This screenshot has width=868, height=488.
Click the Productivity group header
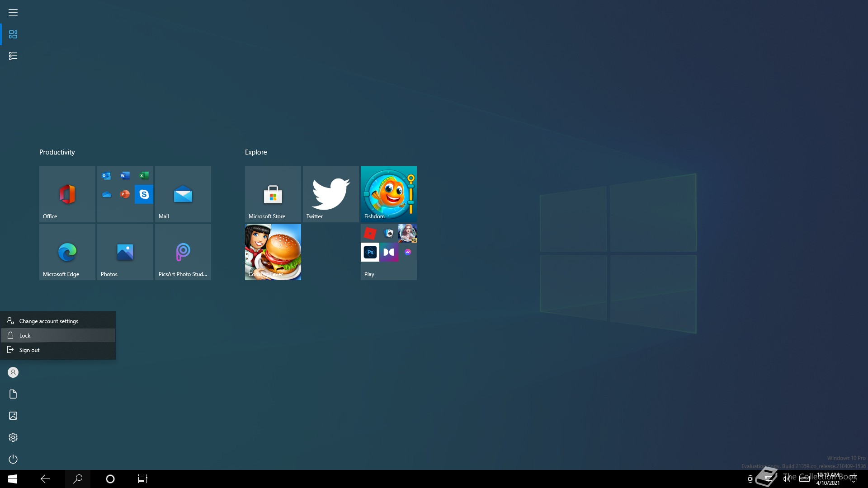click(x=57, y=152)
